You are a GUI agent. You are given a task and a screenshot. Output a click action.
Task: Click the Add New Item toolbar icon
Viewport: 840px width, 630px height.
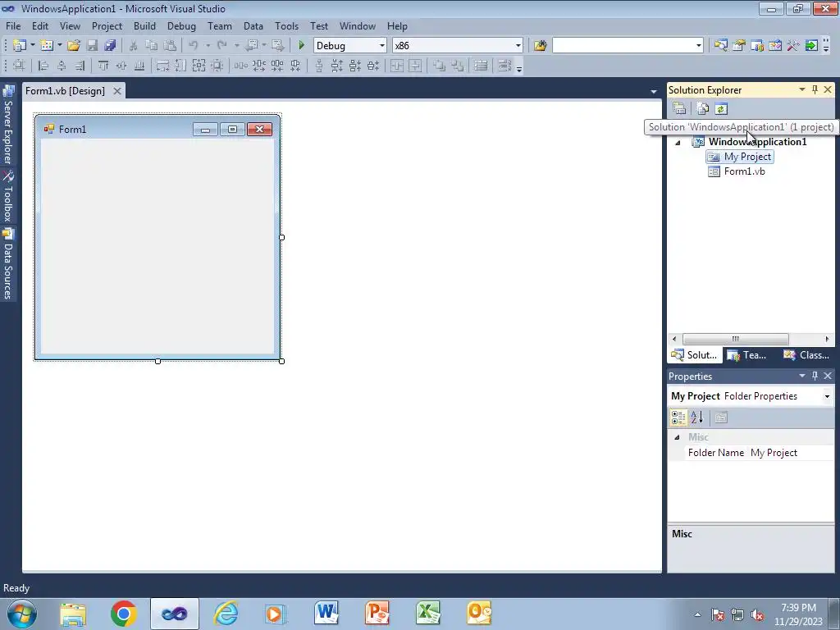tap(47, 46)
